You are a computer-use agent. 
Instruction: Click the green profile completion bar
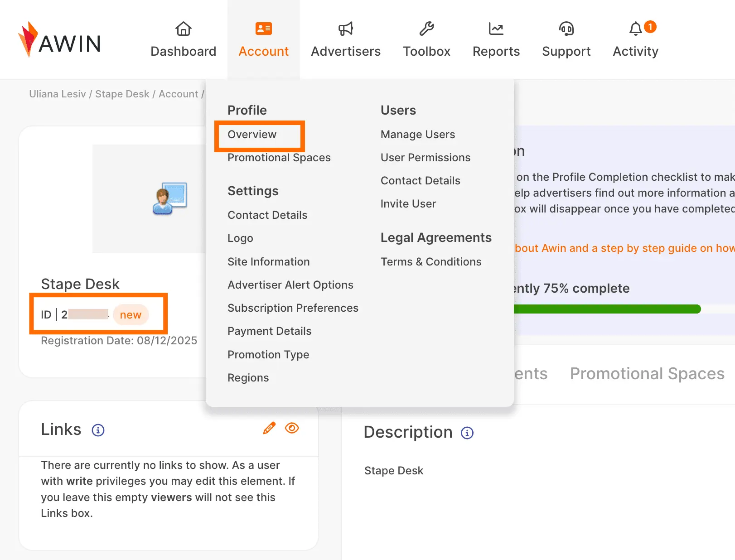pyautogui.click(x=607, y=309)
